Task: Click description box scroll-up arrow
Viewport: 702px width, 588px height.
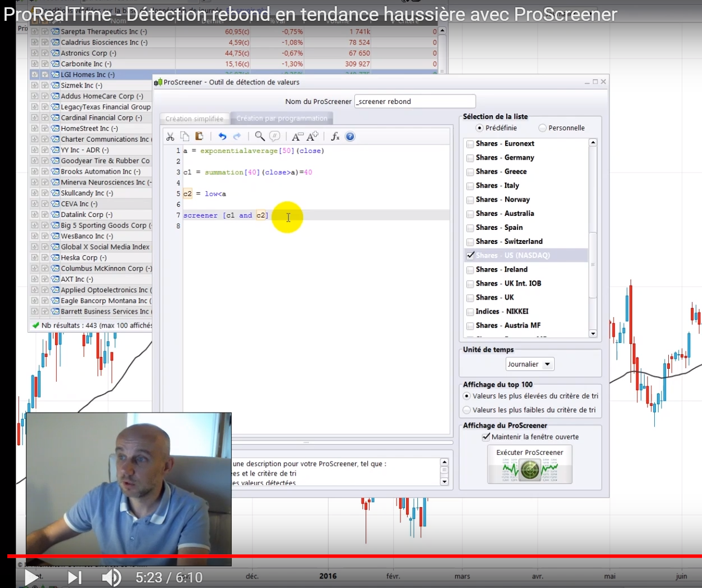Action: click(444, 462)
